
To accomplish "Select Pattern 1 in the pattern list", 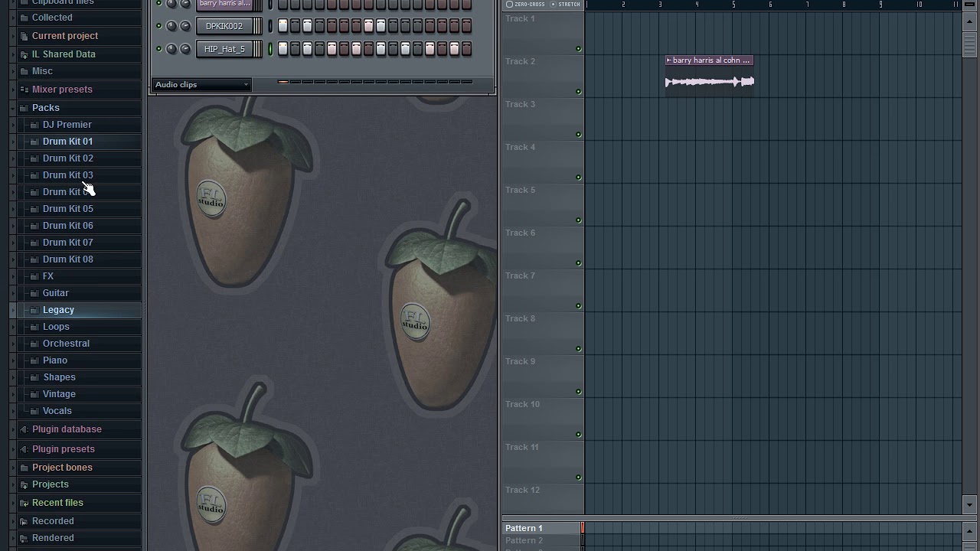I will pyautogui.click(x=541, y=528).
